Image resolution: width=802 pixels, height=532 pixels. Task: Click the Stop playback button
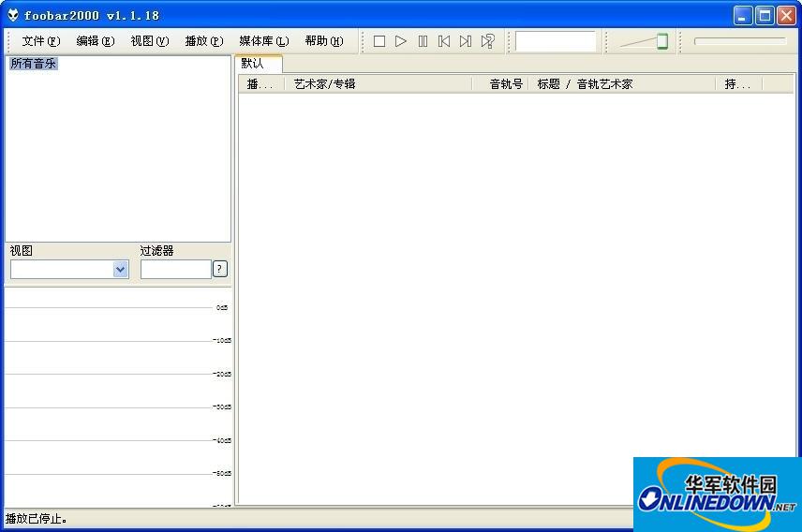pos(379,41)
